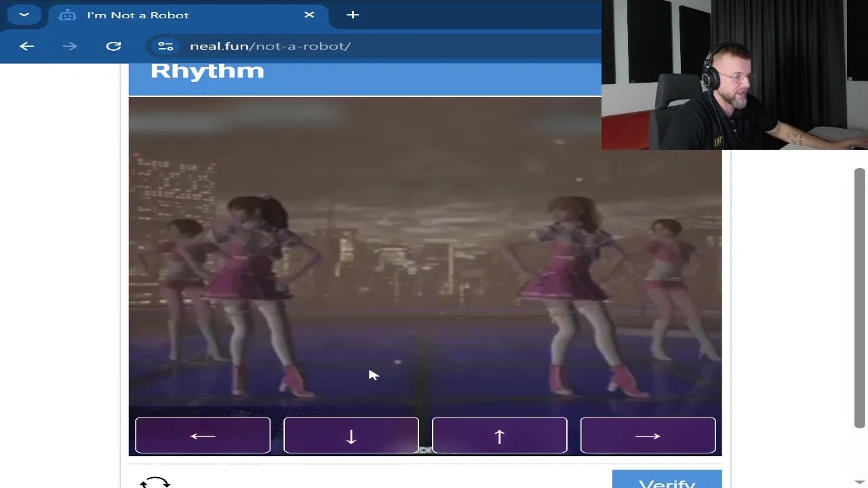This screenshot has width=868, height=488.
Task: Open the tab search dropdown chevron
Action: [x=24, y=15]
